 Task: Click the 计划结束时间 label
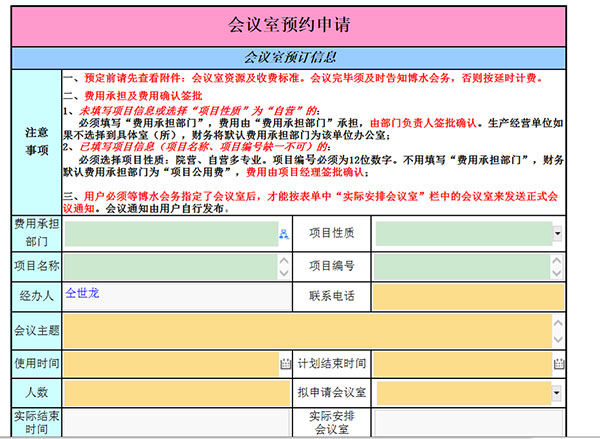pos(332,363)
